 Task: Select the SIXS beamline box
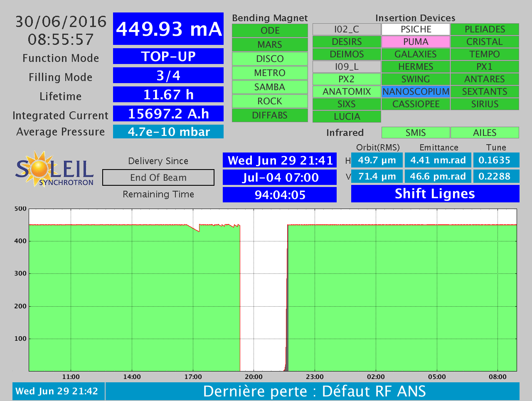(x=347, y=104)
